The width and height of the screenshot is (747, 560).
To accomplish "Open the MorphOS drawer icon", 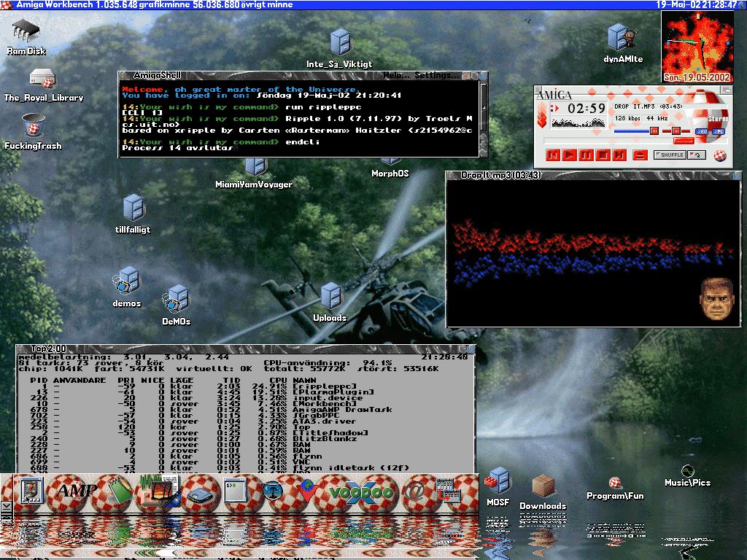I will [390, 160].
